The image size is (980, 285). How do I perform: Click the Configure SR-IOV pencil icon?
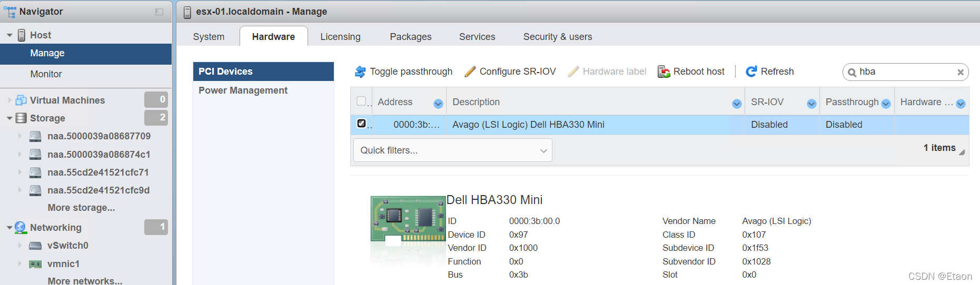coord(470,72)
